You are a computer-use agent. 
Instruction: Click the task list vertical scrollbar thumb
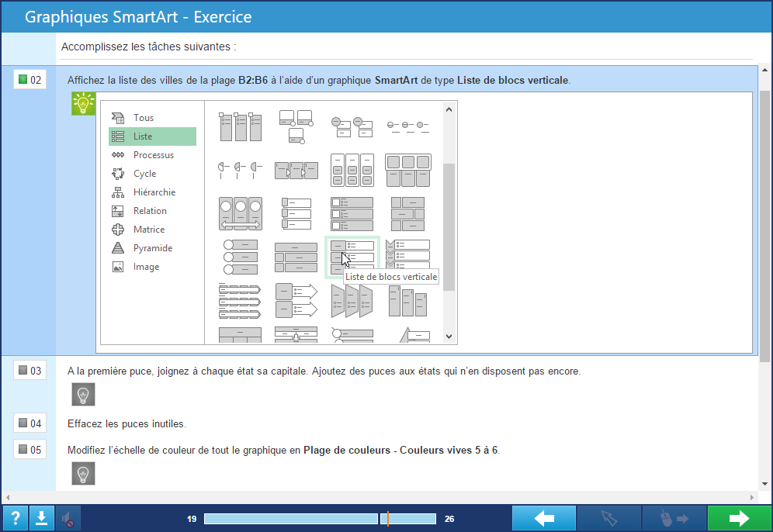[x=764, y=226]
